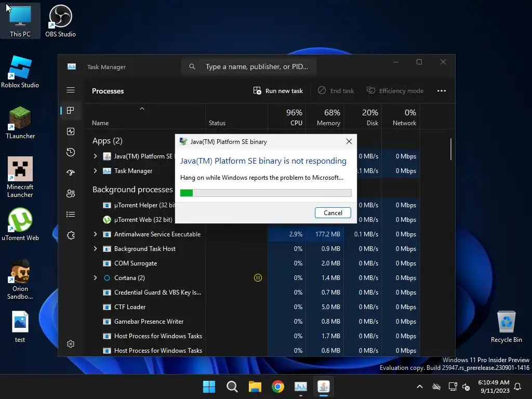Screen dimensions: 532x399
Task: Open Minecraft Launcher desktop icon
Action: [x=20, y=177]
